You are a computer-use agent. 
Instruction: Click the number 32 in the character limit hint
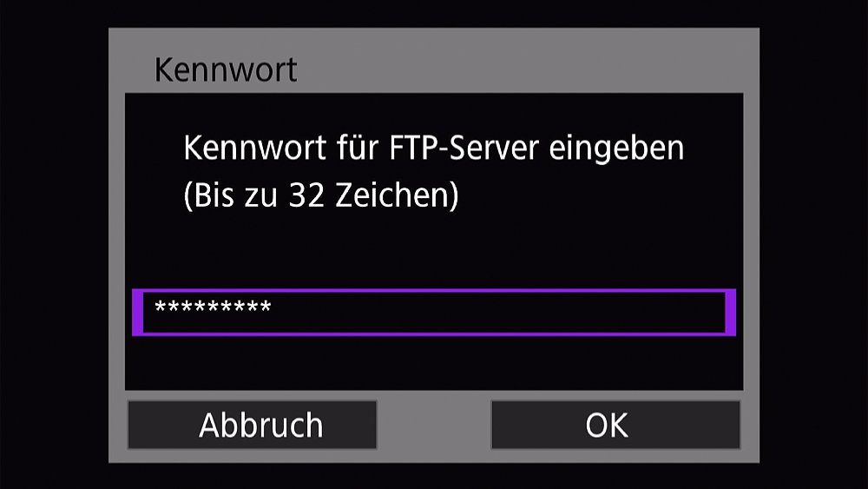click(306, 195)
